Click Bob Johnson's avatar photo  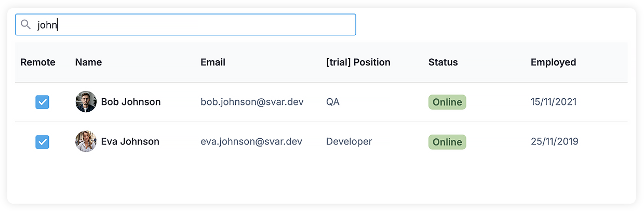[x=86, y=102]
